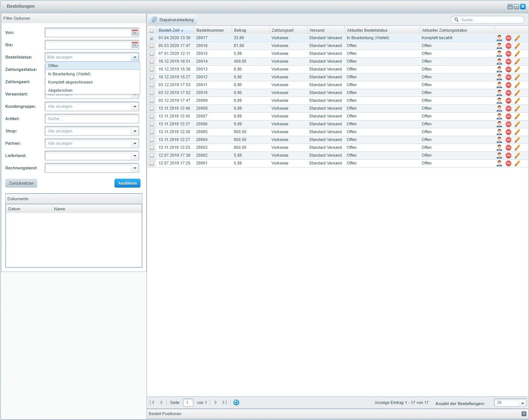Sort by Bestell-Zeit column header

(x=175, y=30)
